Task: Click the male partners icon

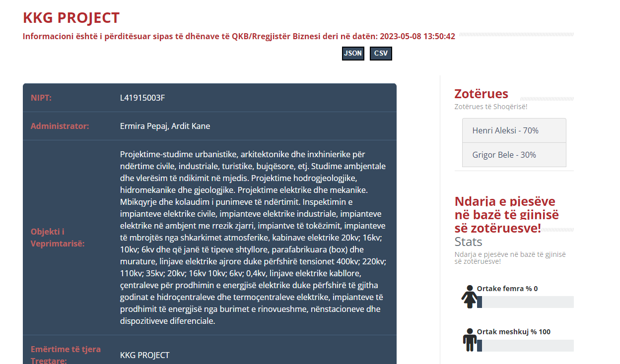Action: (x=470, y=340)
